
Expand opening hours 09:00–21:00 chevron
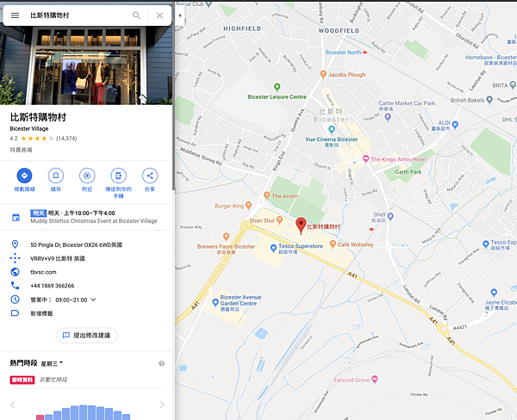pos(93,300)
